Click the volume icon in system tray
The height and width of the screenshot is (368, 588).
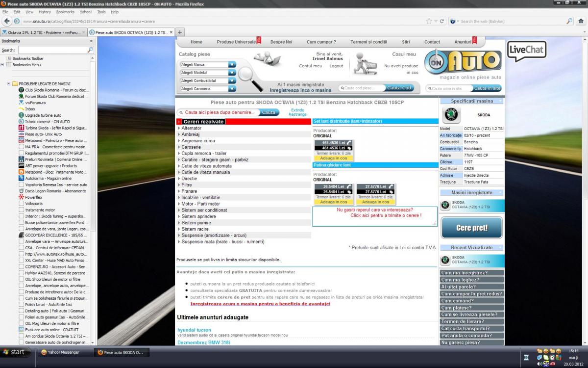tap(540, 364)
